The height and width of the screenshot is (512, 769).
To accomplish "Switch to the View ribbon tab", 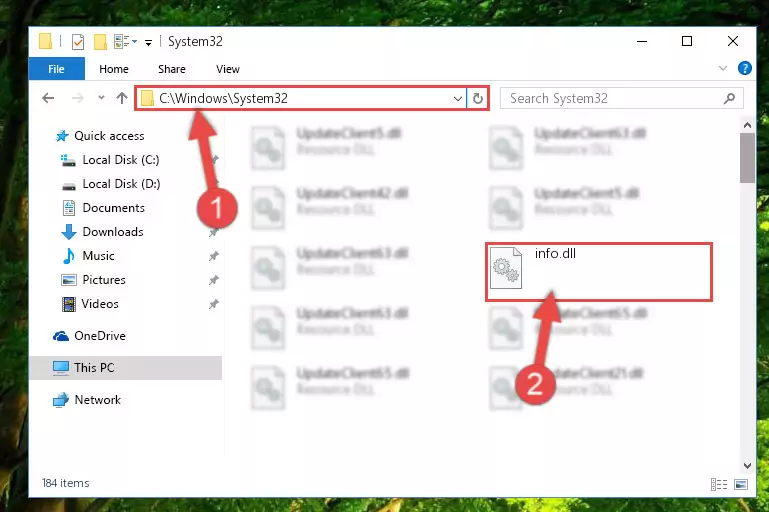I will (228, 69).
